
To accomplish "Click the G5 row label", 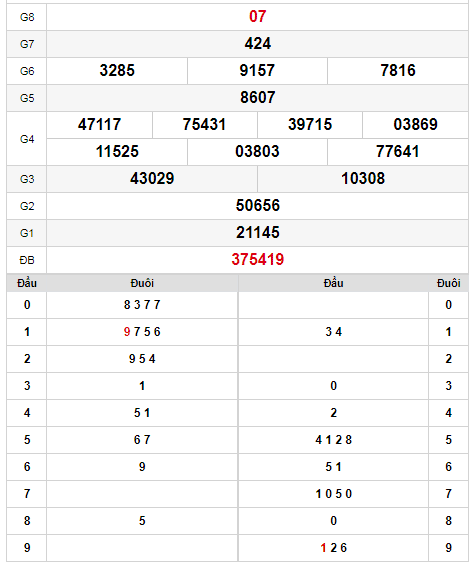I will [27, 98].
